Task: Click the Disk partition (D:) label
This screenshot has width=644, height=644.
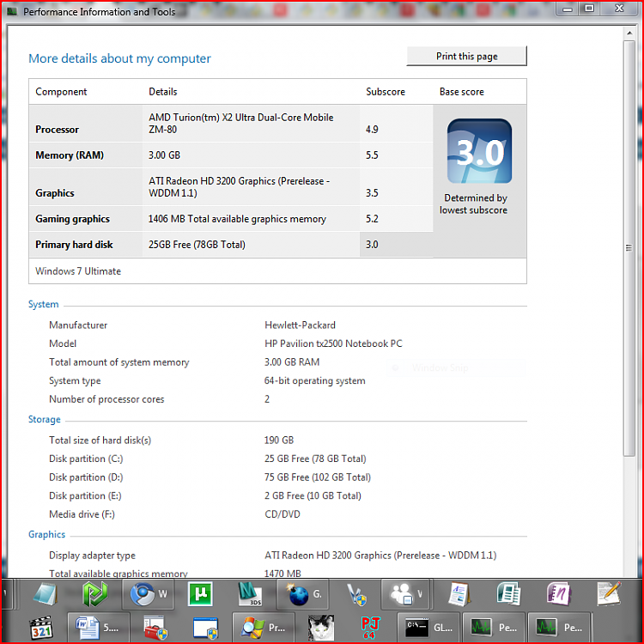Action: click(86, 477)
